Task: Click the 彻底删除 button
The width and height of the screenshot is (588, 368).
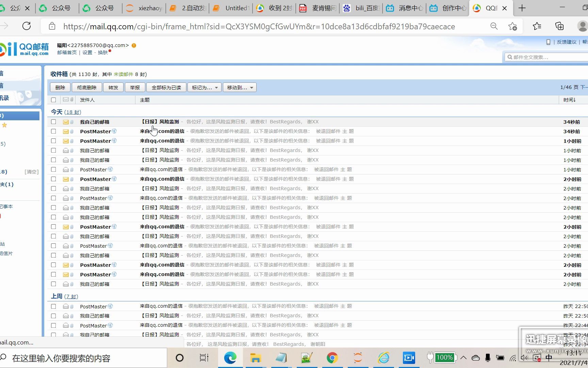Action: (87, 88)
